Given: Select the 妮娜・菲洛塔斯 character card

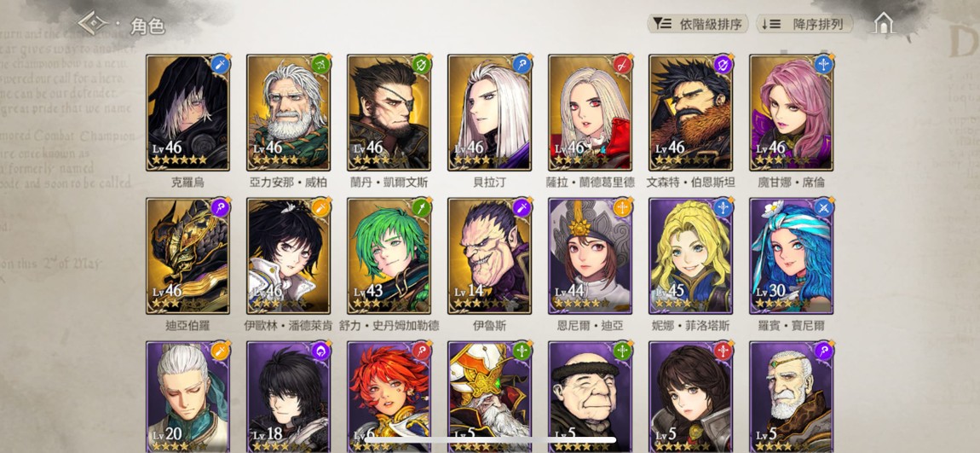Looking at the screenshot, I should pyautogui.click(x=690, y=256).
